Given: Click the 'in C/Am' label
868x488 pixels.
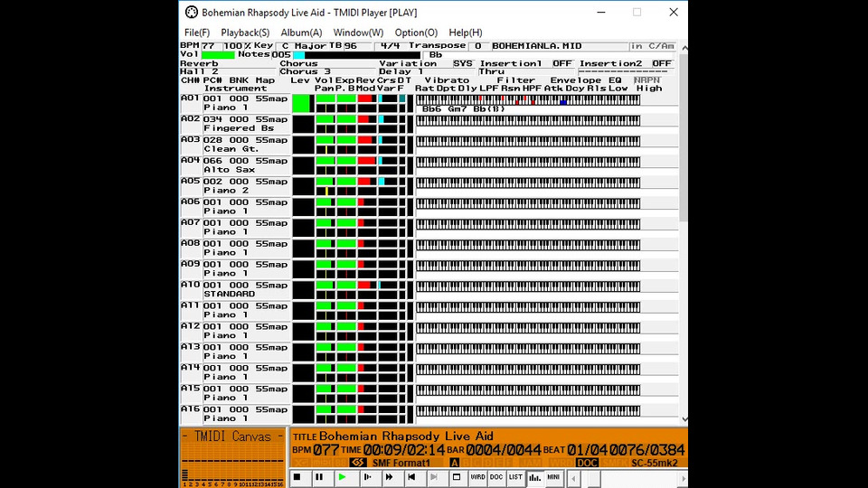Looking at the screenshot, I should (x=652, y=46).
